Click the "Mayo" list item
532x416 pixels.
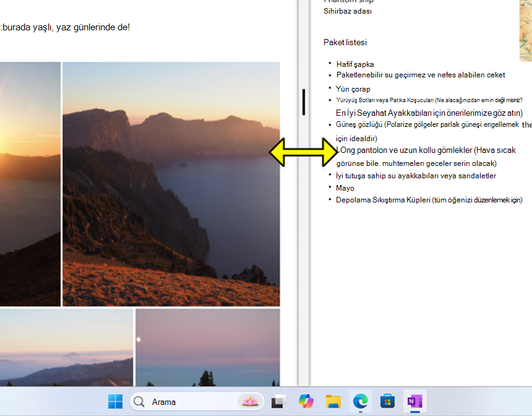[x=345, y=188]
